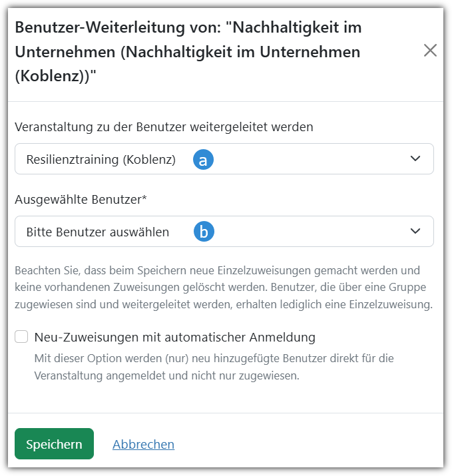Screen dimensions: 452x476
Task: Click the checkbox description about direct registration
Action: coord(214,367)
